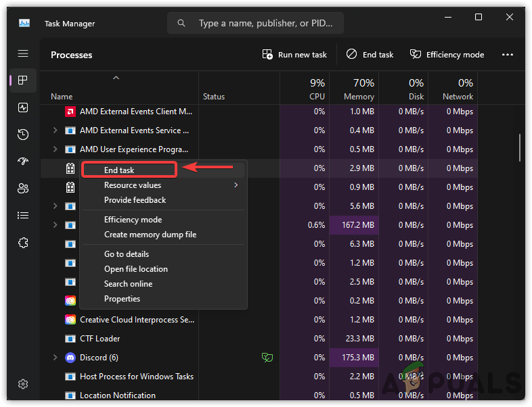Click the 0.6% CPU cell
This screenshot has width=532, height=407.
[x=305, y=225]
